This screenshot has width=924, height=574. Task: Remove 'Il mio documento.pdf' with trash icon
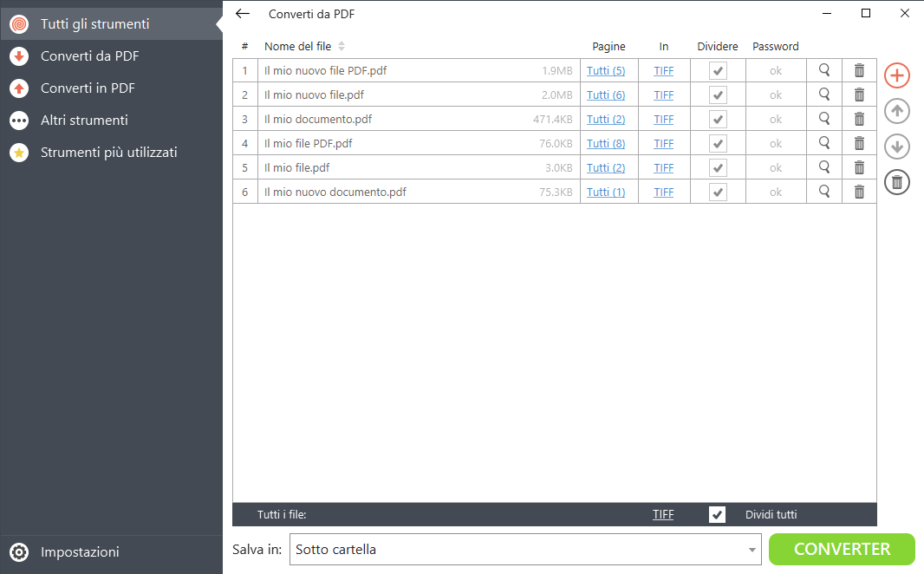[x=859, y=119]
